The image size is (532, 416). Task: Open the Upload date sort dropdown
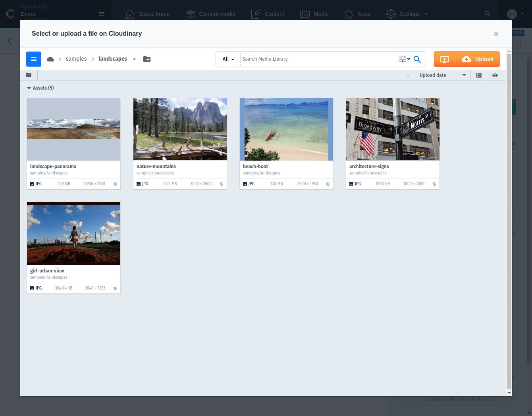tap(442, 75)
